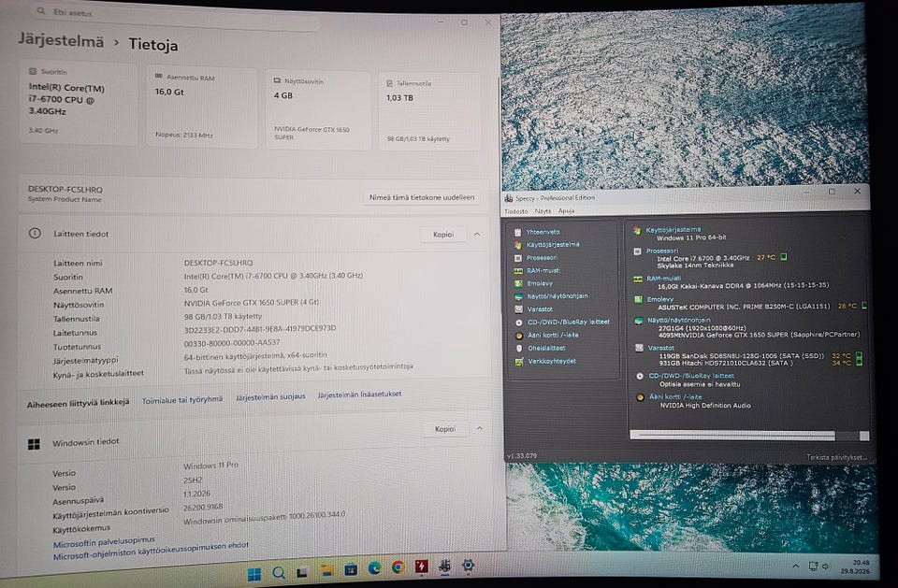Viewport: 898px width, 588px height.
Task: Launch File Explorer from the taskbar
Action: [326, 570]
